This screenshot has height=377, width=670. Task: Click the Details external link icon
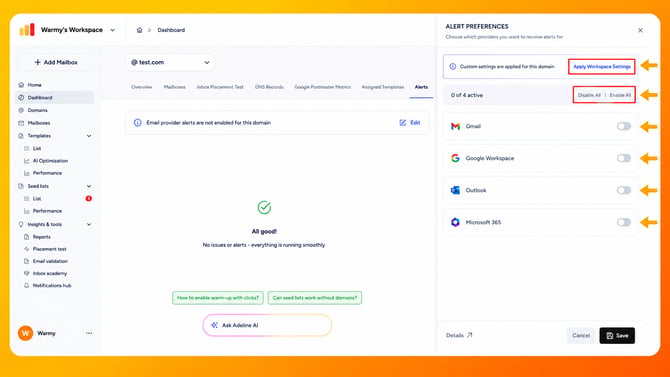point(470,335)
